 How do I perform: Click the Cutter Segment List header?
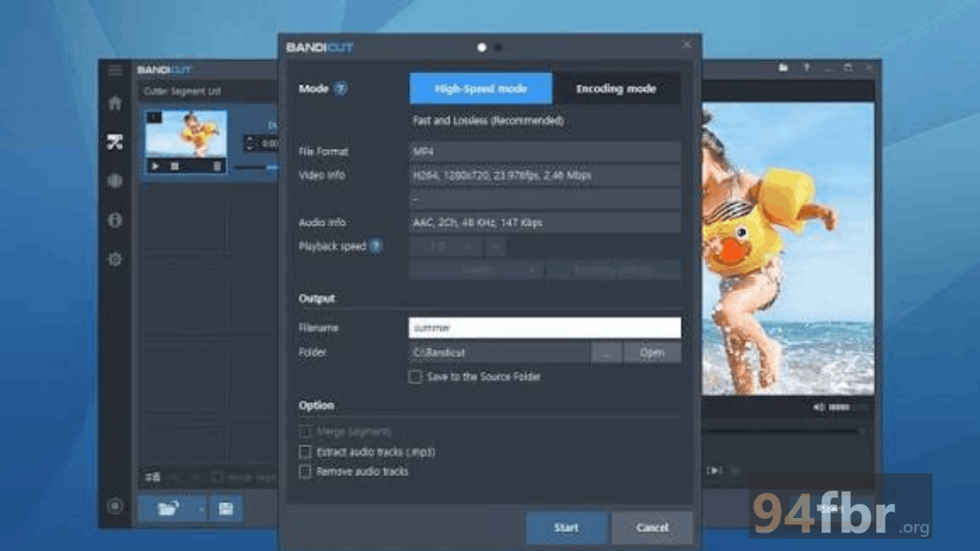[183, 91]
